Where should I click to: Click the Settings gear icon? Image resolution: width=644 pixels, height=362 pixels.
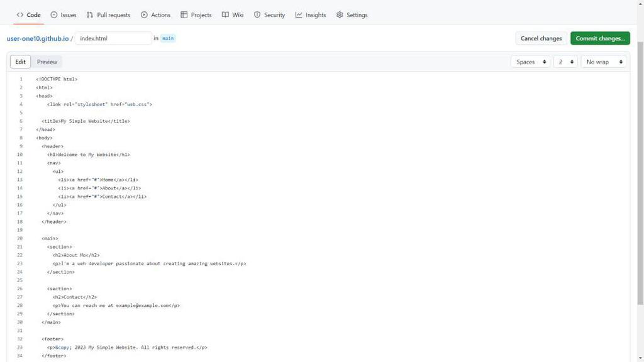point(340,15)
